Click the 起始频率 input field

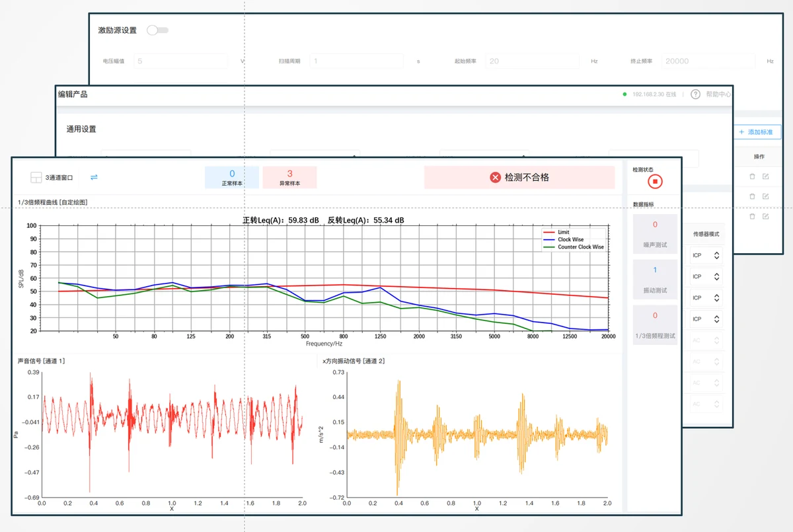533,61
